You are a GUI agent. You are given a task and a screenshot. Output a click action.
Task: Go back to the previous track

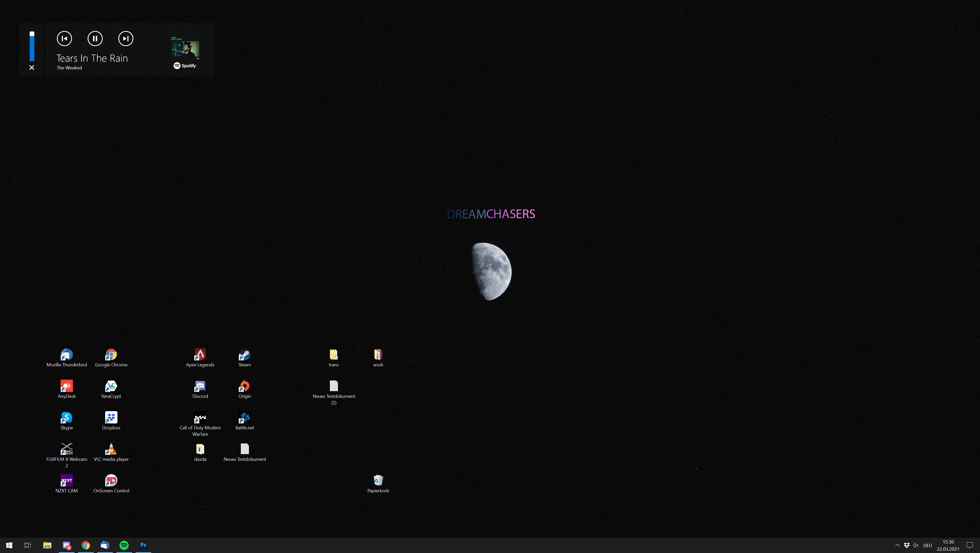(64, 38)
